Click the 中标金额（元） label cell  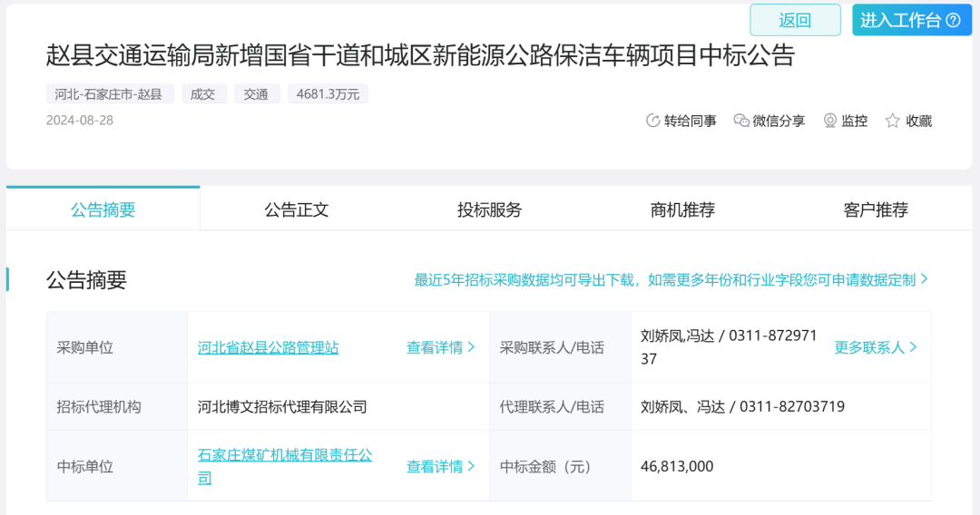click(x=560, y=466)
